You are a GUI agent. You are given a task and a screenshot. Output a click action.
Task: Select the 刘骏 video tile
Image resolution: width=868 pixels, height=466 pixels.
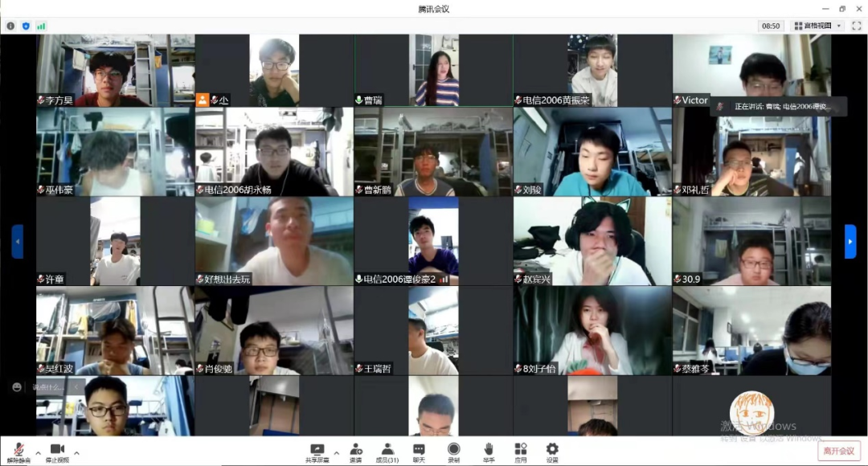click(x=592, y=152)
